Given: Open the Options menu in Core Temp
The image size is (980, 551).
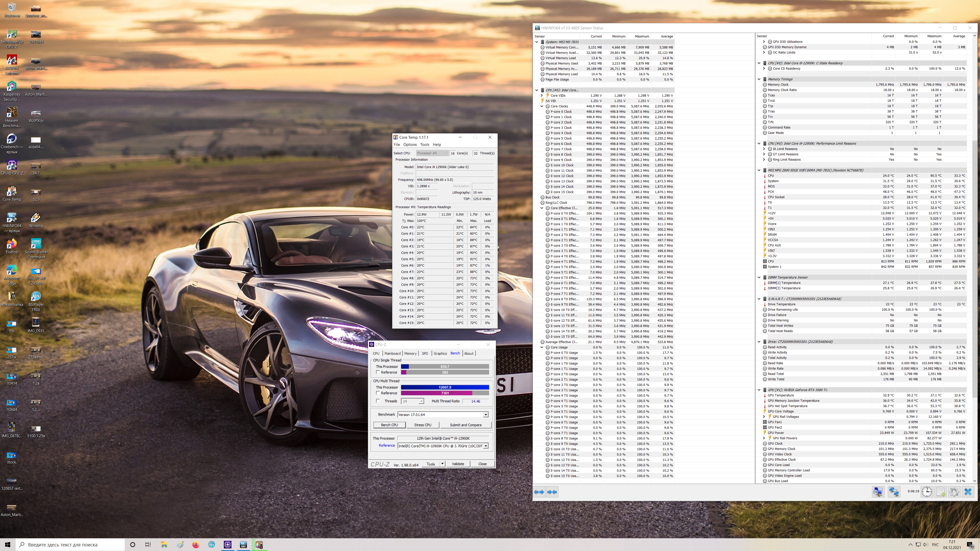Looking at the screenshot, I should click(410, 144).
